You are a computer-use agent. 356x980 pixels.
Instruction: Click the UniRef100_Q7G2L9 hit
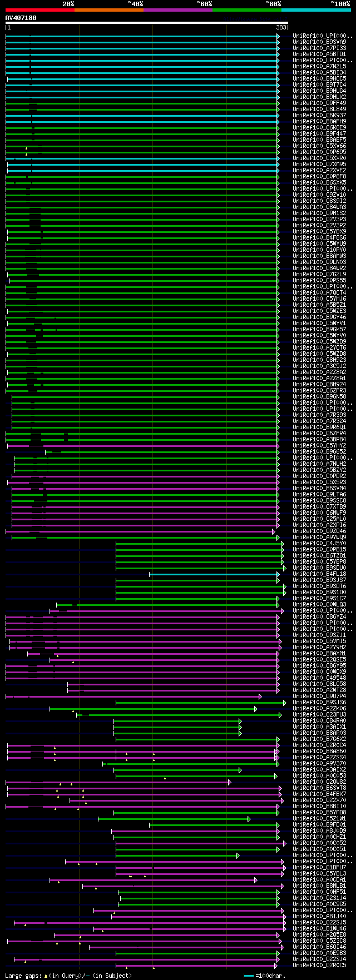click(319, 274)
